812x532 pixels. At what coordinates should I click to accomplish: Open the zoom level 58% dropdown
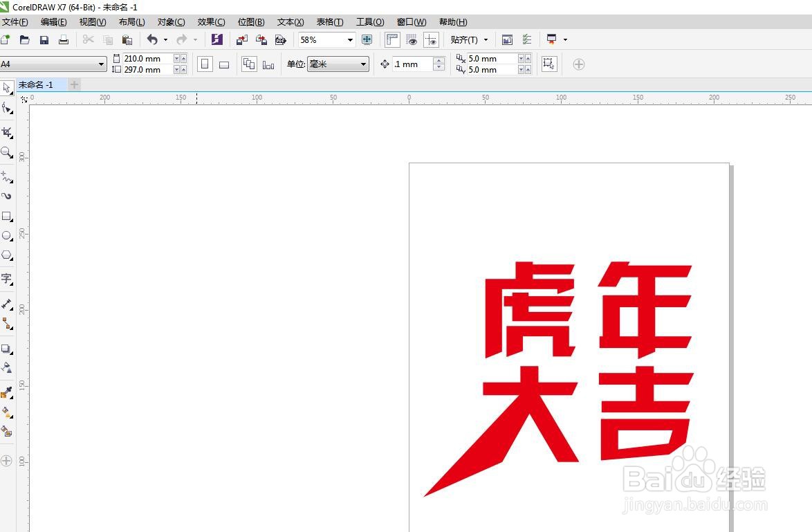click(x=350, y=40)
